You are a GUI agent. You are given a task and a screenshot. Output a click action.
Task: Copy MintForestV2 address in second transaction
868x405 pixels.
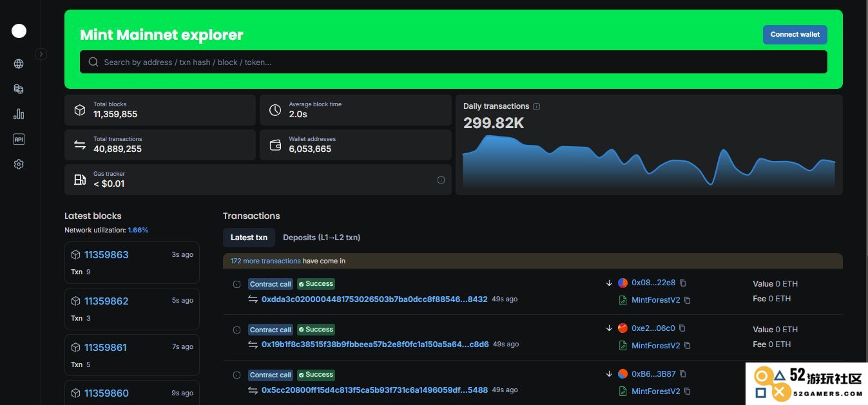point(688,346)
